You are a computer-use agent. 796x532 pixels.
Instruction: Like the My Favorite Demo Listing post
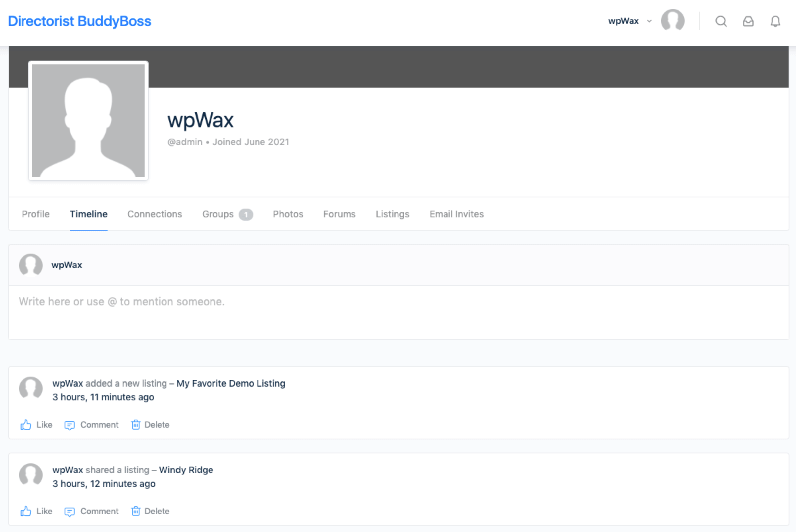click(x=36, y=425)
